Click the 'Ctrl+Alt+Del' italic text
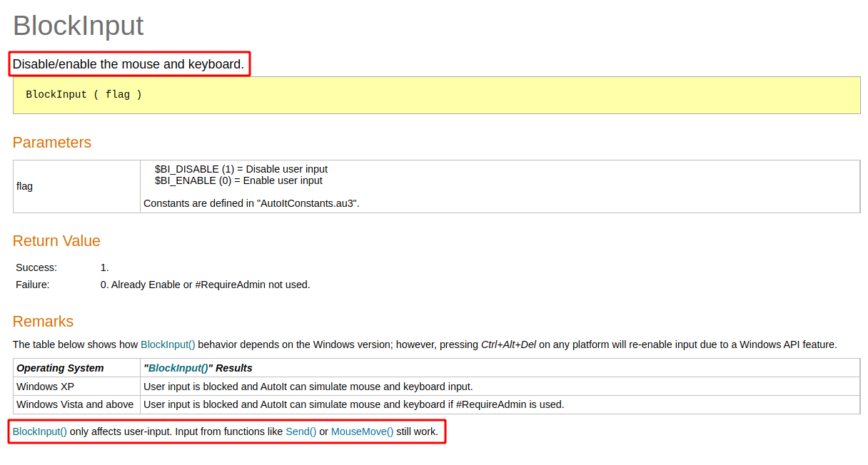 (508, 344)
